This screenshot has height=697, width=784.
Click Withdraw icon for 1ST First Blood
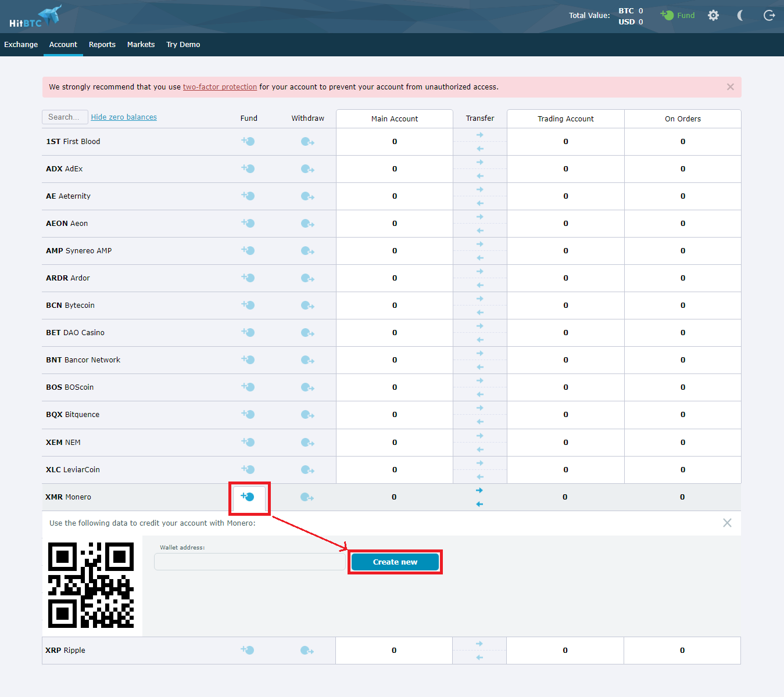(x=307, y=142)
